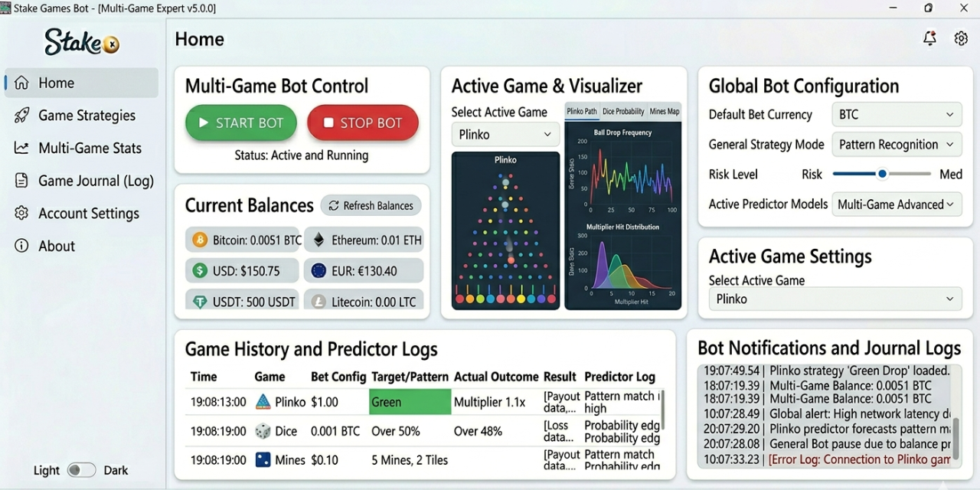Viewport: 980px width, 490px height.
Task: Click the Account Settings gear icon
Action: [21, 213]
